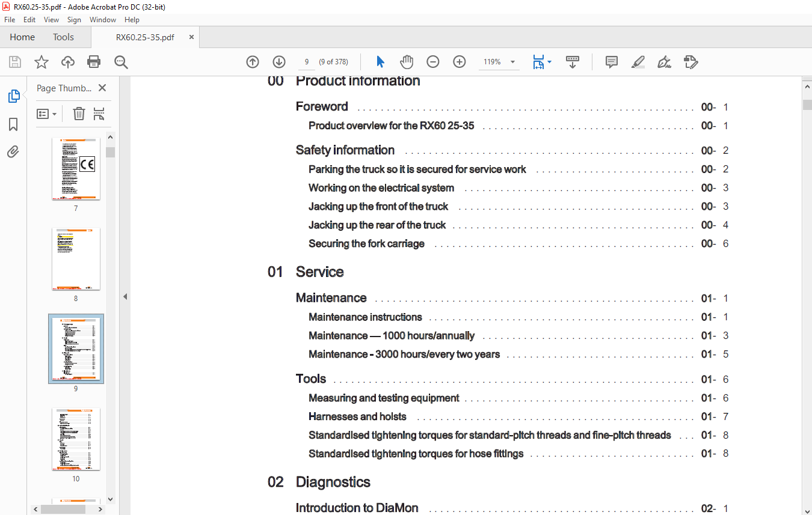Open thumbnail options dropdown menu
This screenshot has height=515, width=812.
(47, 114)
